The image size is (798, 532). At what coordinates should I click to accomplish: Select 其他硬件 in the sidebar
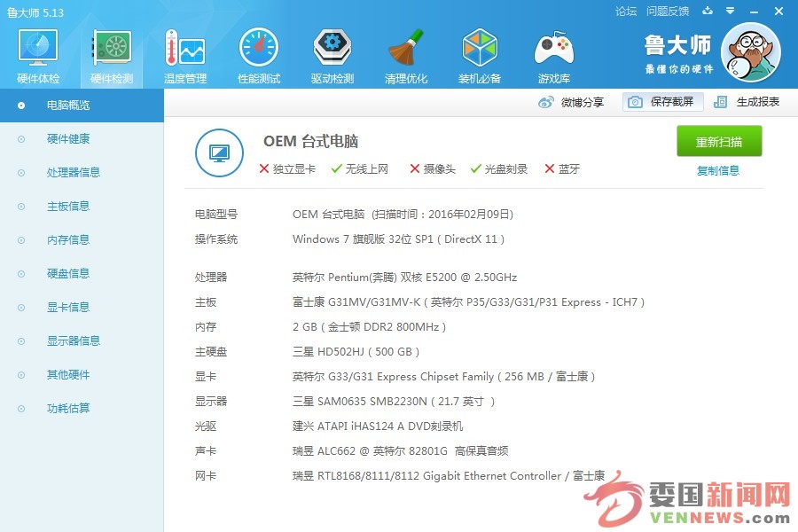[82, 375]
